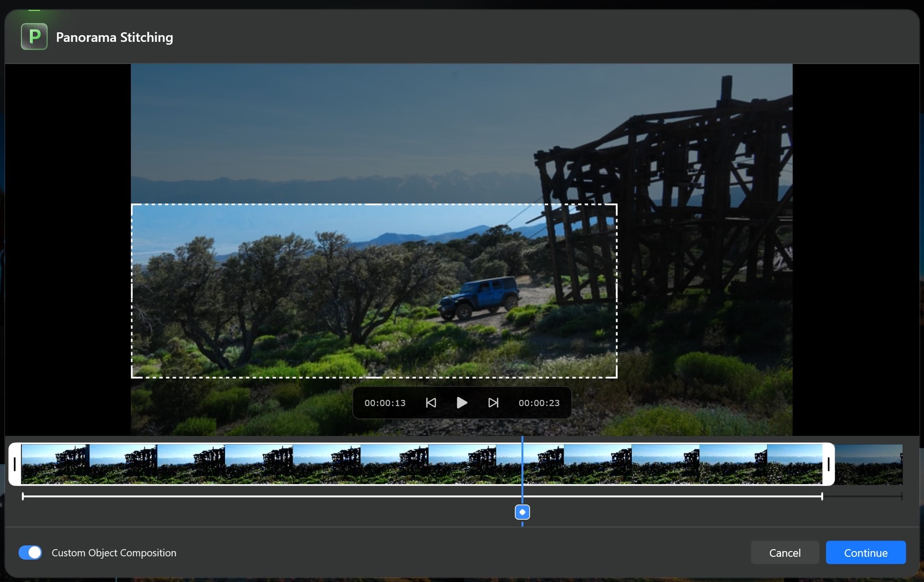Click the Custom Object Composition label
The width and height of the screenshot is (924, 582).
[114, 553]
